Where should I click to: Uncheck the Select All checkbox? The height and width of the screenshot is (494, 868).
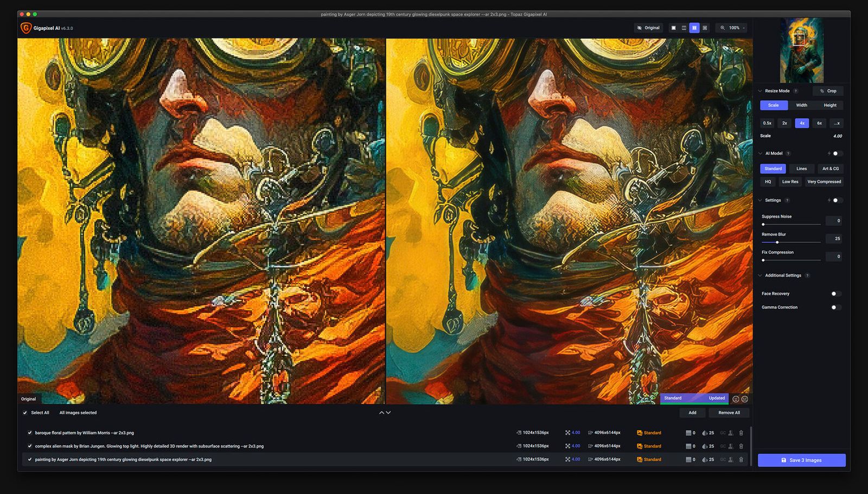click(25, 413)
